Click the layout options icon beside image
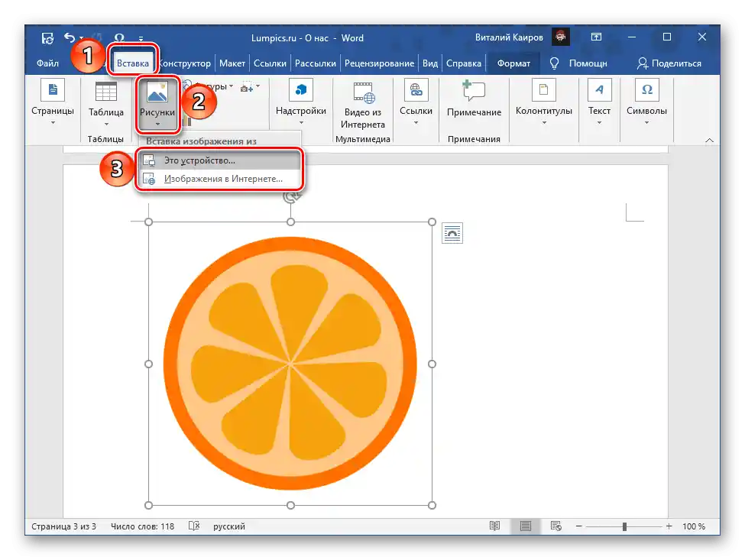This screenshot has width=745, height=560. (x=452, y=233)
